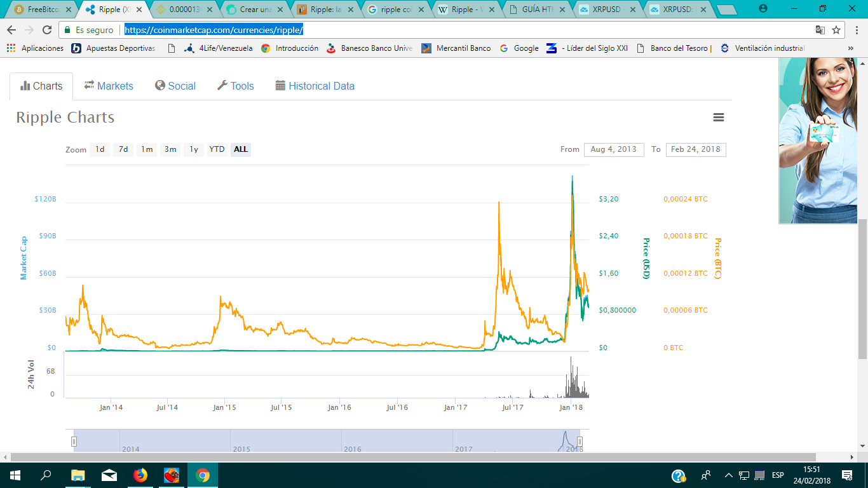Click the vertical page scrollbar thumb
The height and width of the screenshot is (488, 868).
(x=862, y=289)
